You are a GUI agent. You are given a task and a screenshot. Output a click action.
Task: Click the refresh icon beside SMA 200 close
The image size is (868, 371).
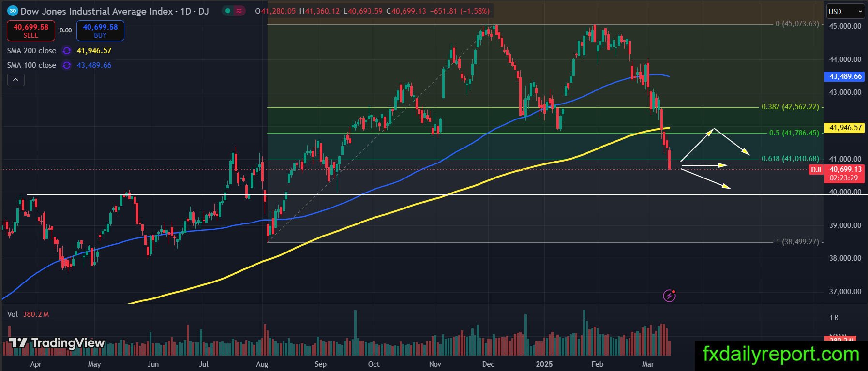[x=67, y=51]
